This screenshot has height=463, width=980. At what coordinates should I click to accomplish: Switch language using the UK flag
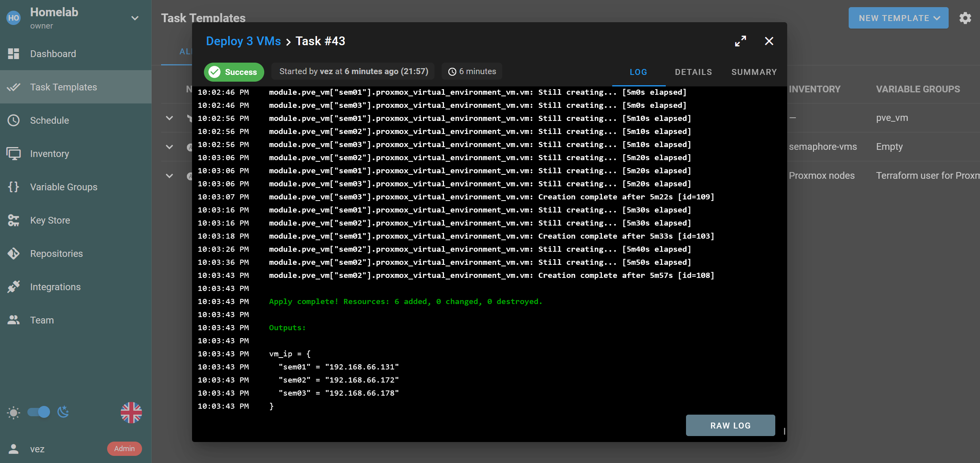[x=131, y=412]
